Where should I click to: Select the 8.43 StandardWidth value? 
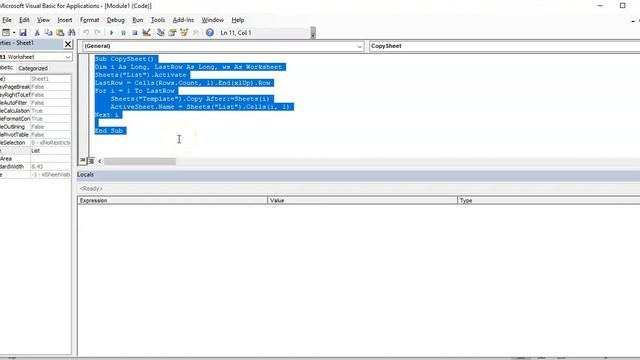pos(51,167)
